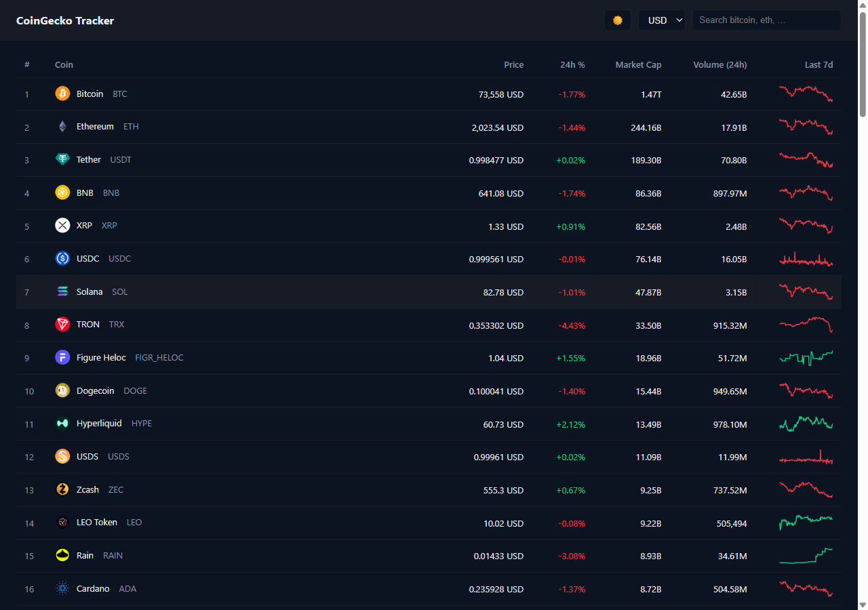Click Rain's -3.08% change value
This screenshot has width=868, height=610.
pos(572,556)
